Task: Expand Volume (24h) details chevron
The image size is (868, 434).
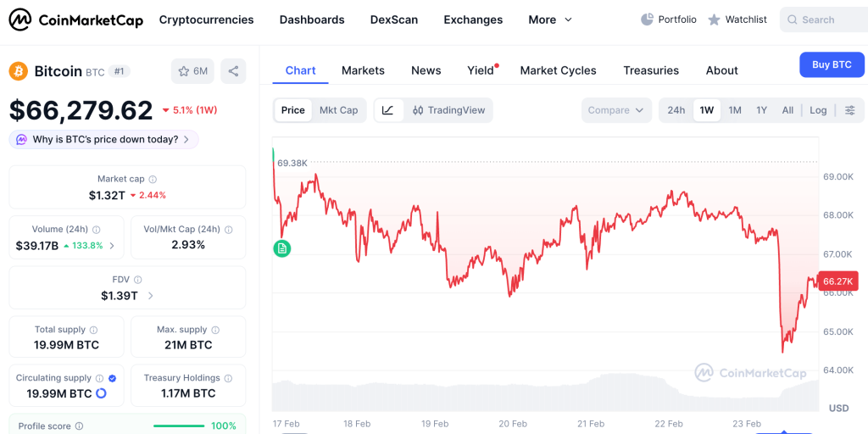Action: point(112,246)
